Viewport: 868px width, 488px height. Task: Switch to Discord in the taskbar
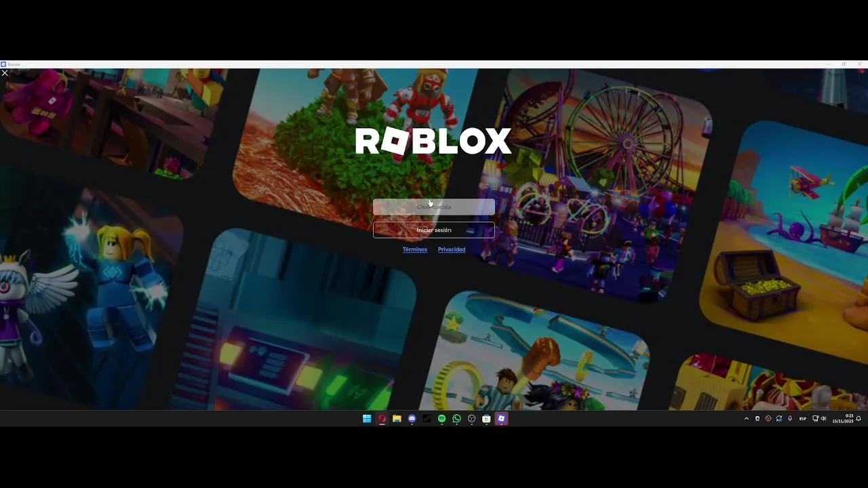click(412, 419)
